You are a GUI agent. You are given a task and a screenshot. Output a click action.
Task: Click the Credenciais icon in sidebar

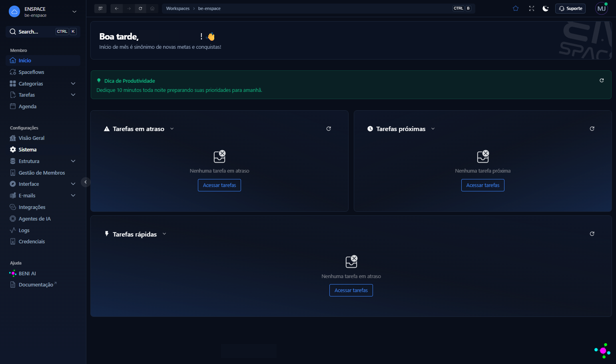(13, 241)
